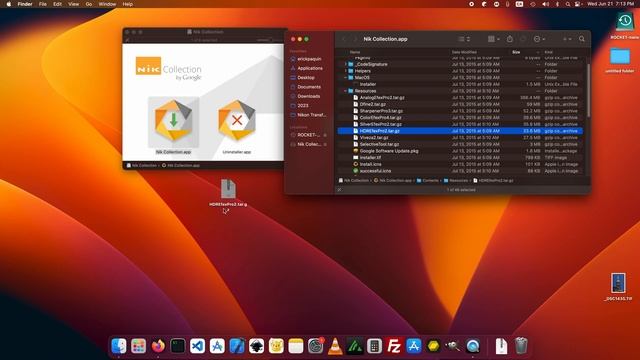Select the untitled folder on the desktop
Viewport: 640px width, 360px height.
tap(620, 56)
